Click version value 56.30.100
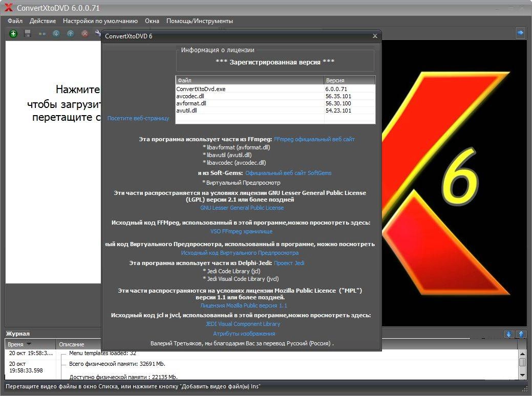This screenshot has width=532, height=396. click(x=338, y=103)
